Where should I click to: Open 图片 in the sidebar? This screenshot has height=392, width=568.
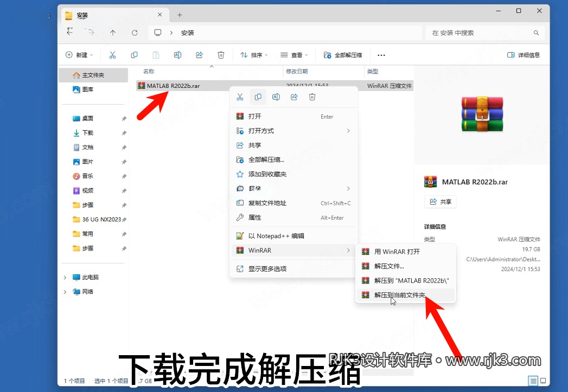(x=93, y=162)
